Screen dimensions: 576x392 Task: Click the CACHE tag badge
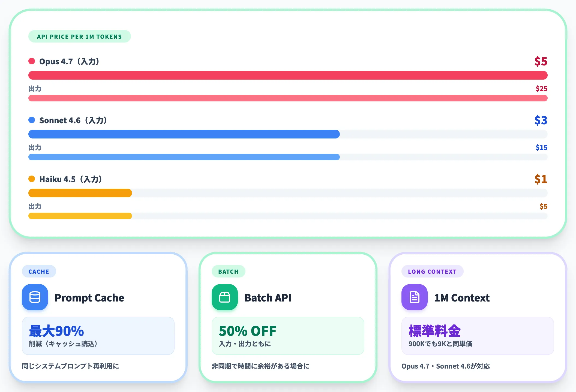pos(39,272)
